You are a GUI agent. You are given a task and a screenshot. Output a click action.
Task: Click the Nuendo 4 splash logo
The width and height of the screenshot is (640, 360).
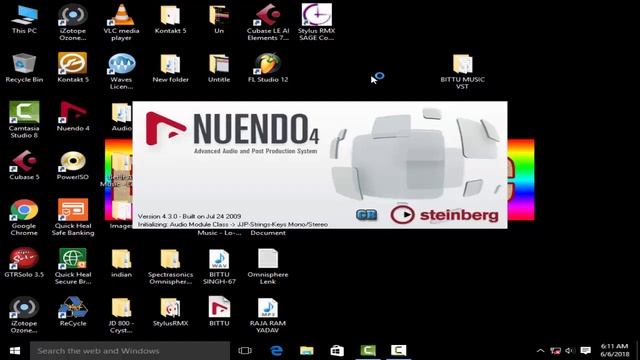coord(232,133)
